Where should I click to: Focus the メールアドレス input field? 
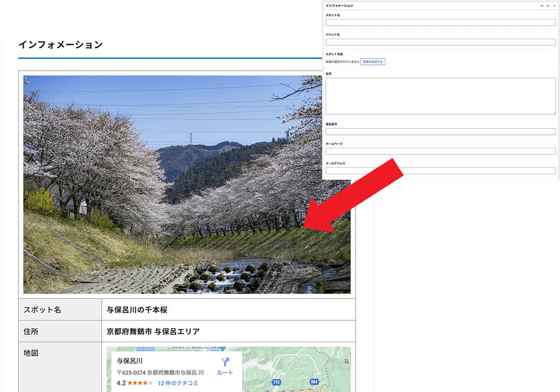click(x=440, y=170)
